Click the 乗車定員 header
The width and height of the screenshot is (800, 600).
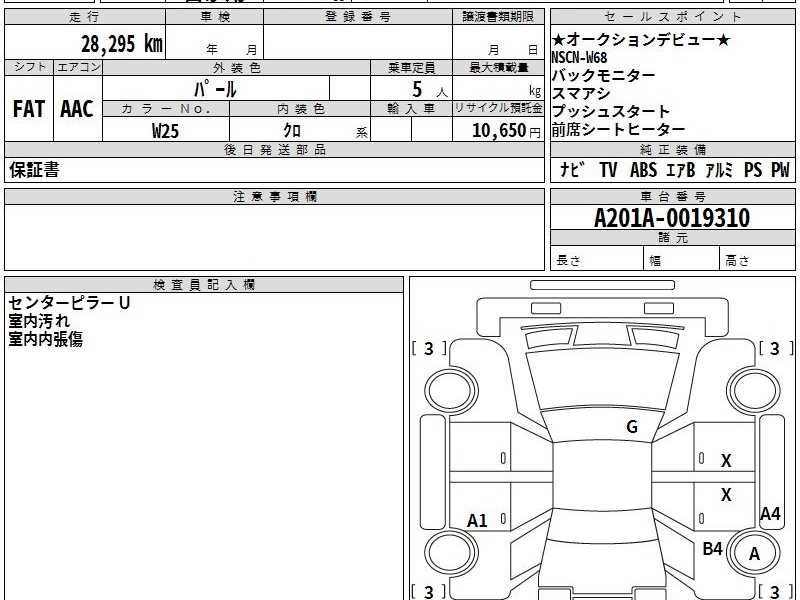[x=411, y=68]
